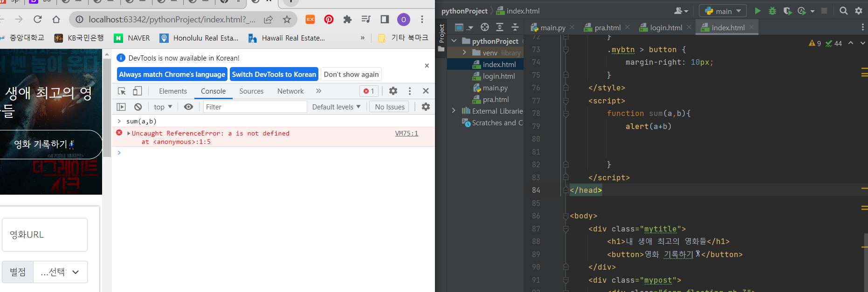Viewport: 868px width, 292px height.
Task: Clear the console with the block icon
Action: (138, 107)
